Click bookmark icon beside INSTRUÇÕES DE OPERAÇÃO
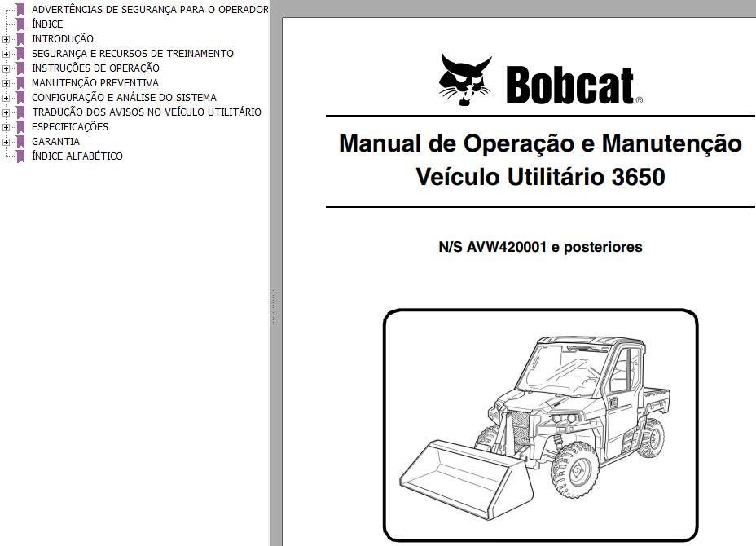The image size is (756, 546). click(20, 68)
